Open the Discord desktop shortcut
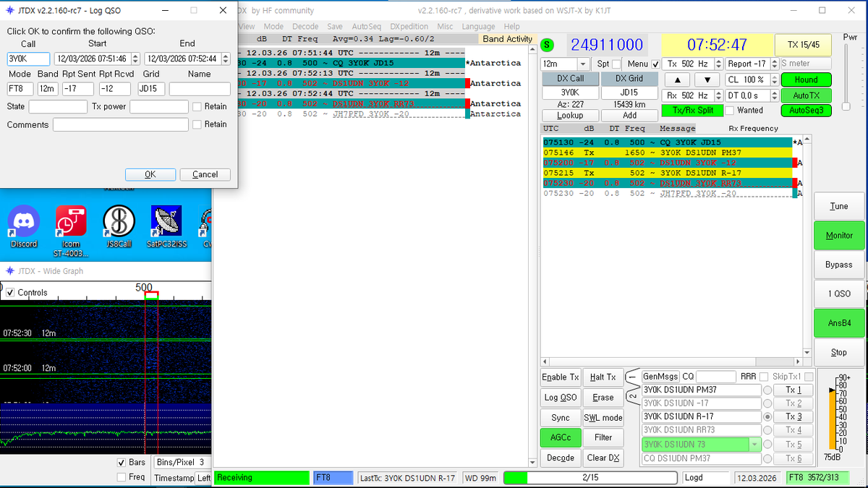The image size is (868, 488). [23, 227]
